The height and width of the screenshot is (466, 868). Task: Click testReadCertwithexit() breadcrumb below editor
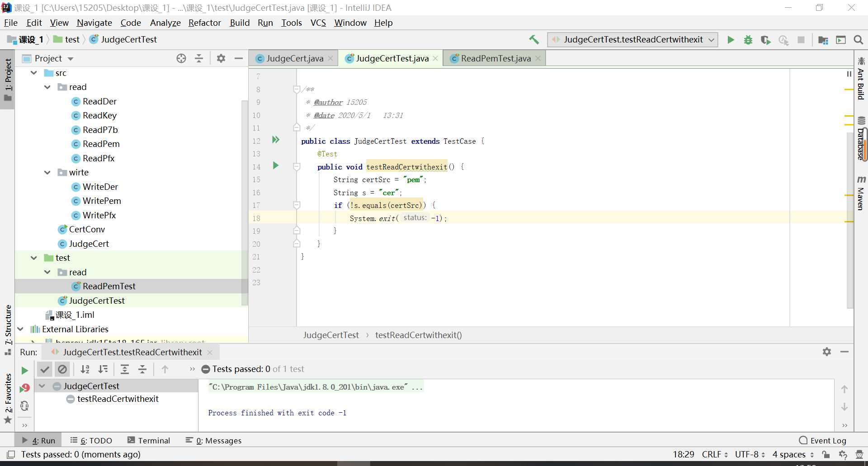[x=419, y=335]
